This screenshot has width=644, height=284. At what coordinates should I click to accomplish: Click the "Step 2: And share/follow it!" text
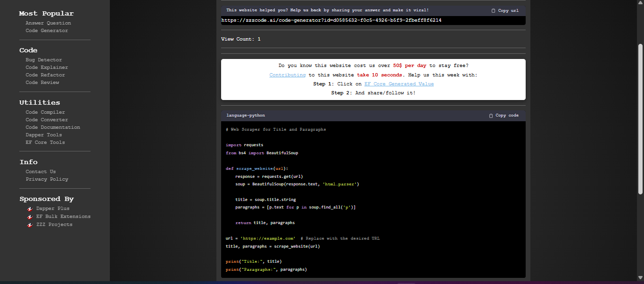pos(373,93)
